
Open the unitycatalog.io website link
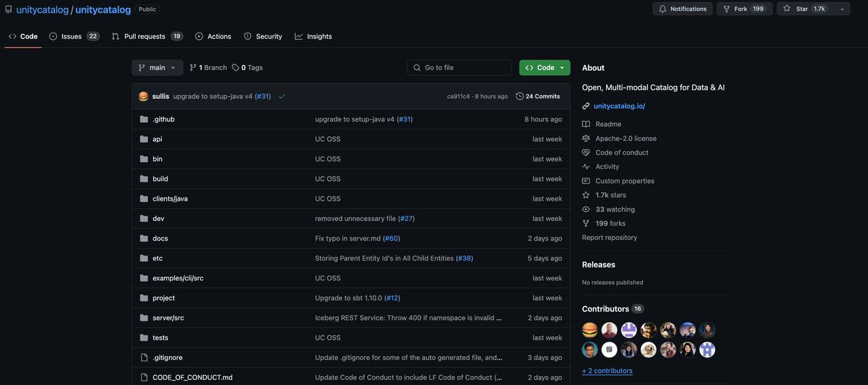[x=619, y=106]
